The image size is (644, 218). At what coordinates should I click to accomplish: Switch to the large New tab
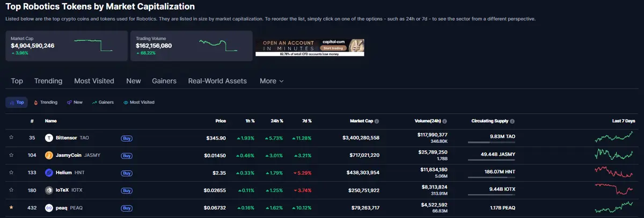[134, 81]
